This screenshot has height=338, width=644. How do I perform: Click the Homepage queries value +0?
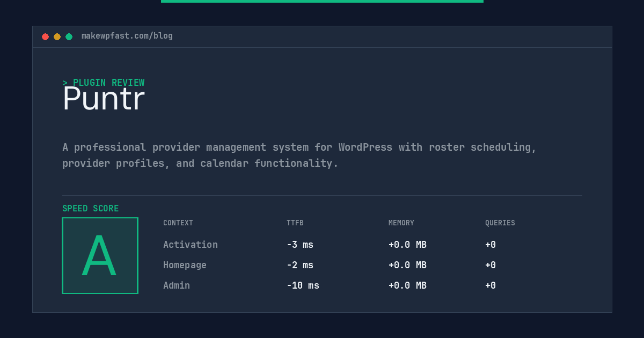coord(491,265)
